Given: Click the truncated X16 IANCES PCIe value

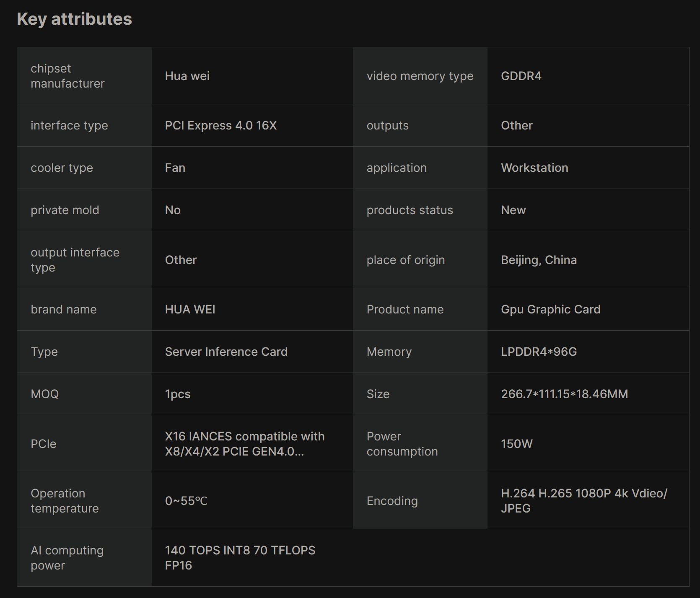Looking at the screenshot, I should [244, 444].
